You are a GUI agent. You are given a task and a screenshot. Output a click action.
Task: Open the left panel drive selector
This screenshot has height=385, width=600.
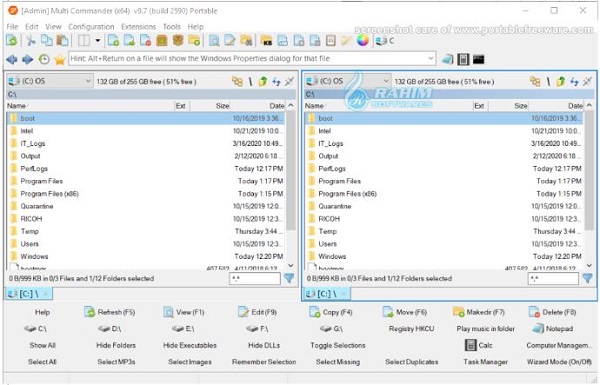pos(50,81)
